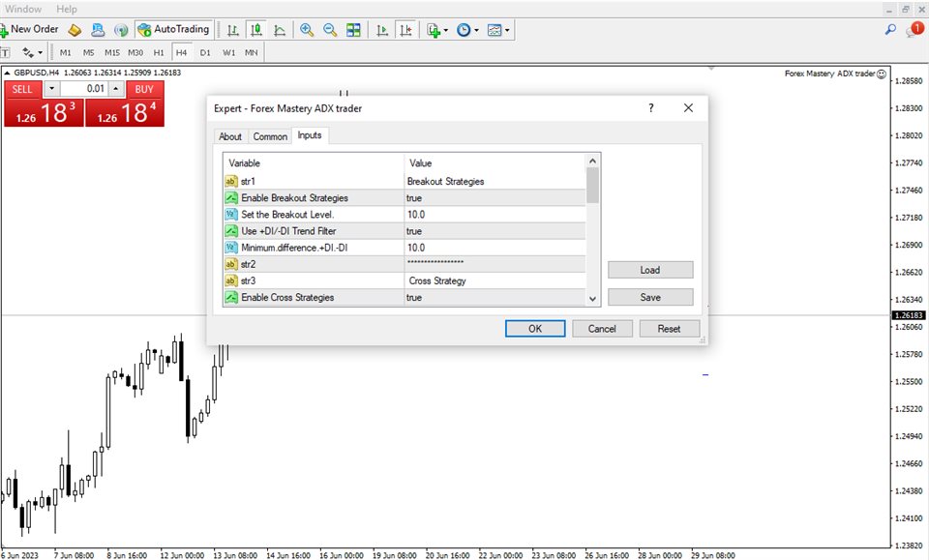Open the chart templates dropdown
The image size is (929, 560).
[498, 30]
